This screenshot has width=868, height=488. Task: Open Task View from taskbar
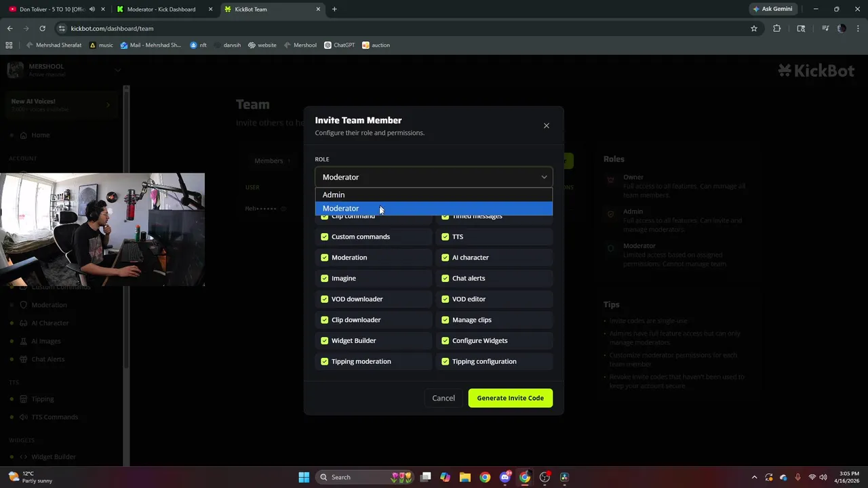coord(426,477)
